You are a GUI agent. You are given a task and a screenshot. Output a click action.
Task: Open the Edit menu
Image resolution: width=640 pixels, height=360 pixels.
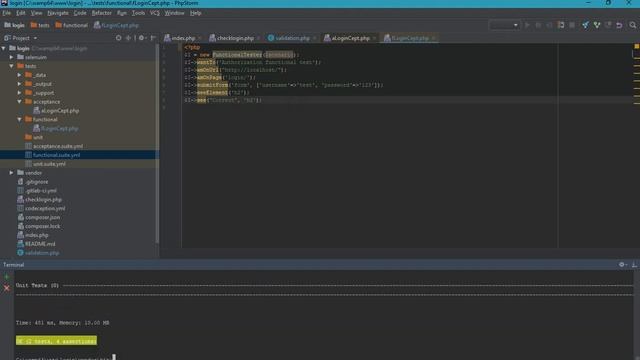(20, 13)
